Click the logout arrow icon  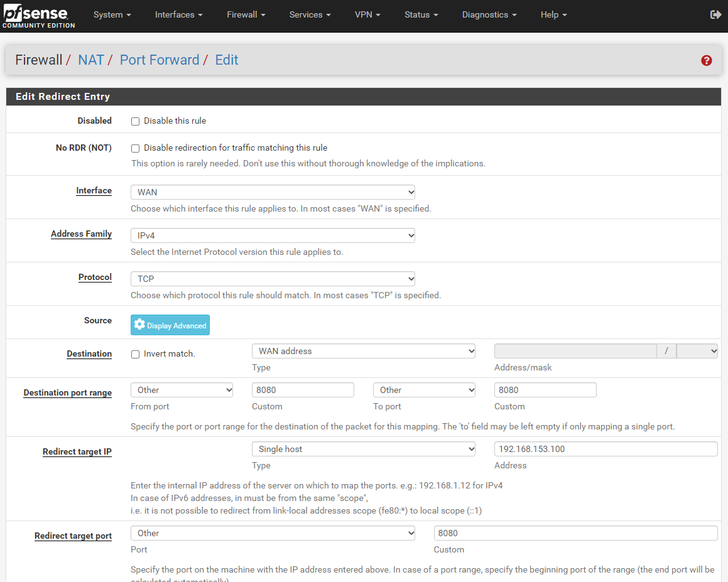715,15
